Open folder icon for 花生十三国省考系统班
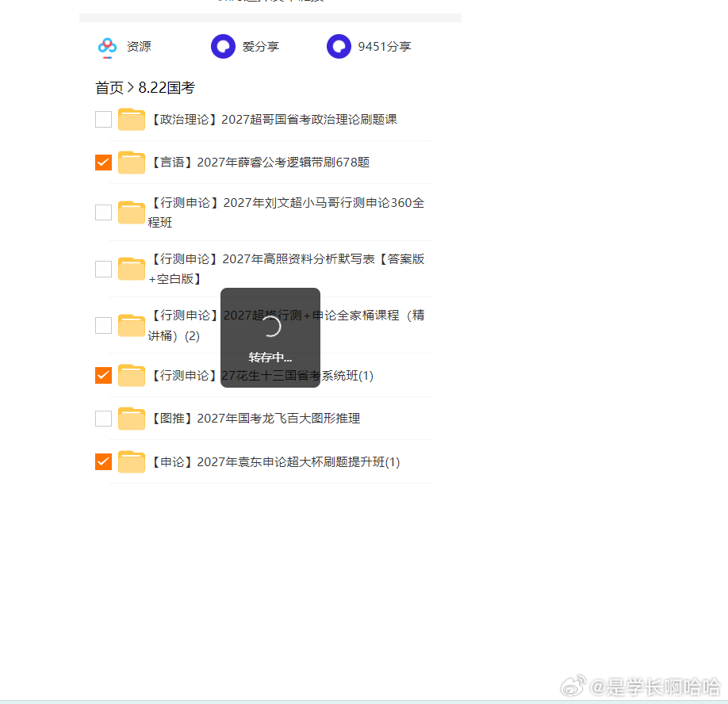Image resolution: width=728 pixels, height=704 pixels. click(x=132, y=375)
